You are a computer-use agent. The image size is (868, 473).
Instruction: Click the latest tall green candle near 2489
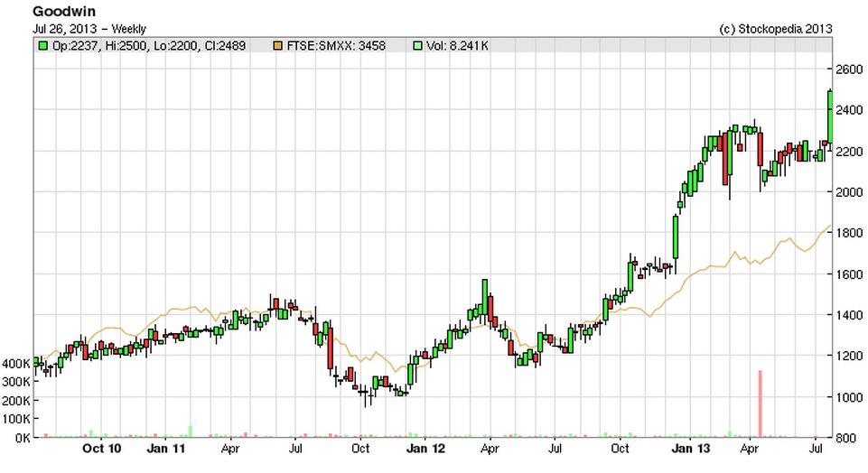830,116
